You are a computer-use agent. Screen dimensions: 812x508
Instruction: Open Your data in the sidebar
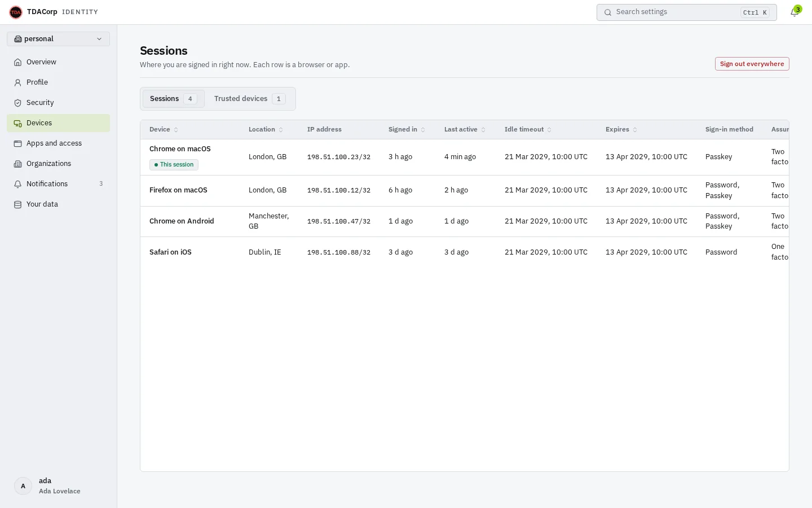pyautogui.click(x=58, y=204)
